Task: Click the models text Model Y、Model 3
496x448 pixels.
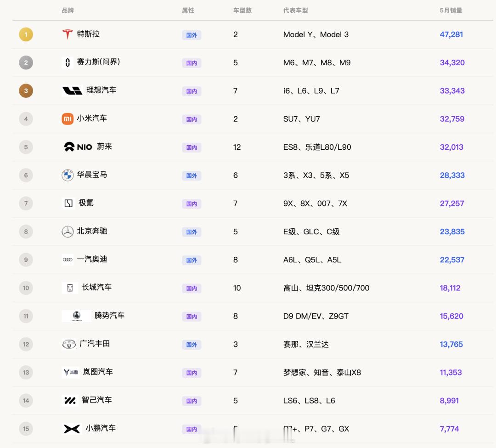Action: pyautogui.click(x=316, y=34)
